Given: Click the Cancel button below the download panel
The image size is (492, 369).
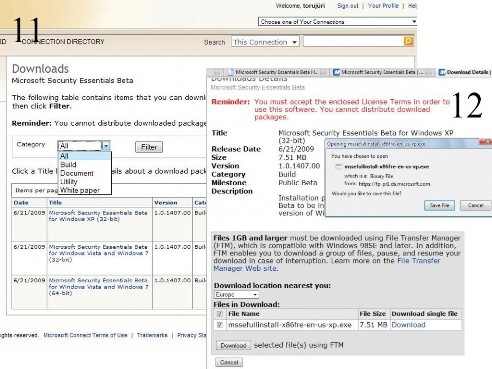Looking at the screenshot, I should (x=229, y=362).
